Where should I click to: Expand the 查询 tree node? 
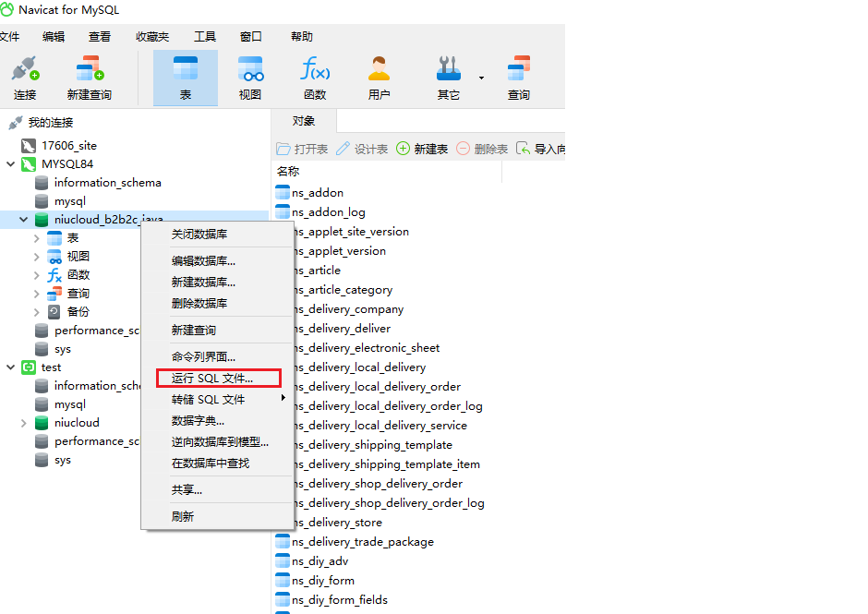[x=37, y=294]
